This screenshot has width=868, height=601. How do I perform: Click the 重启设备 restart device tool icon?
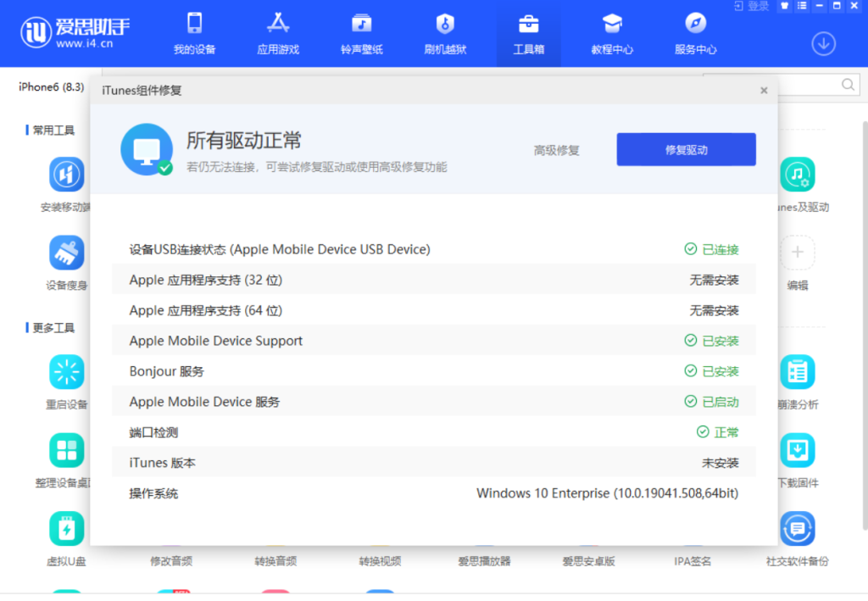point(66,371)
